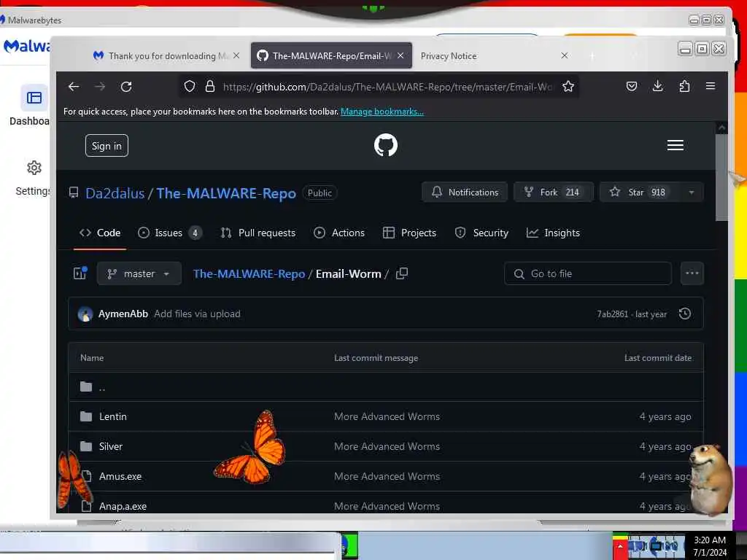Click AymenAbb avatar image

tap(85, 314)
